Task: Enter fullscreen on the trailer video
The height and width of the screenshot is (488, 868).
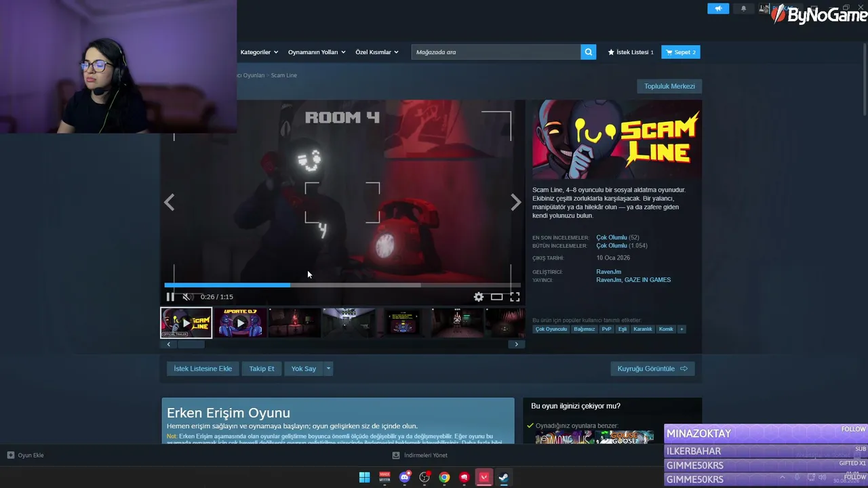Action: [515, 297]
